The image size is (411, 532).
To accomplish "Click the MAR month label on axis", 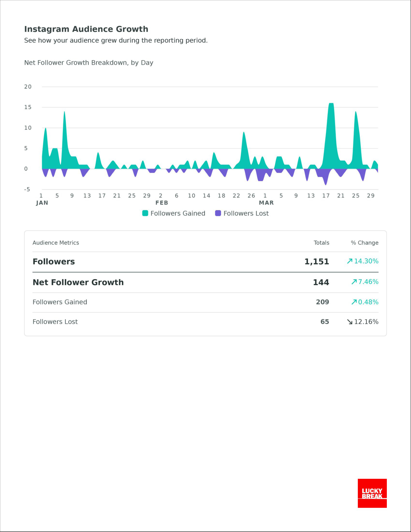I will tap(266, 203).
